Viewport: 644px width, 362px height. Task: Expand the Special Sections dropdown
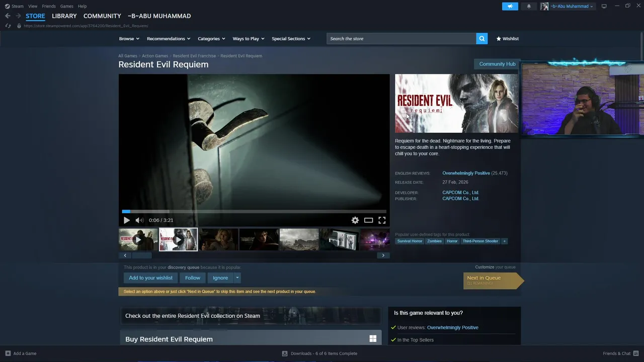point(291,39)
